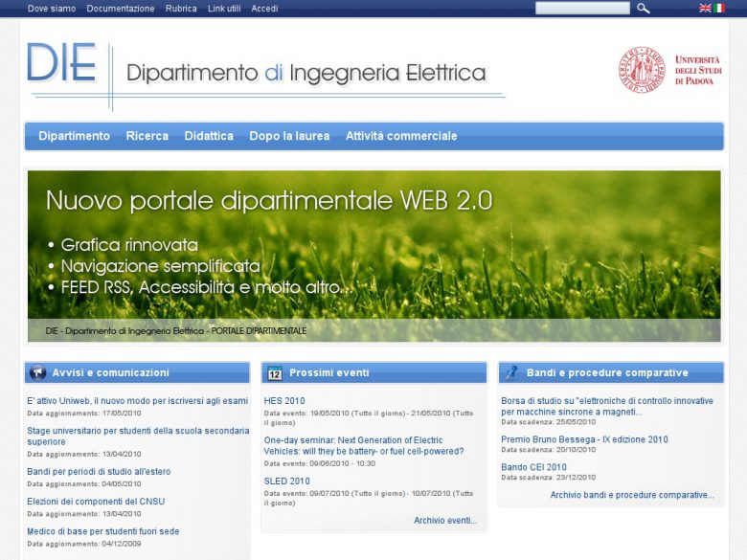This screenshot has height=560, width=747.
Task: Click the pushpin icon beside Bandi e procedure
Action: click(512, 372)
